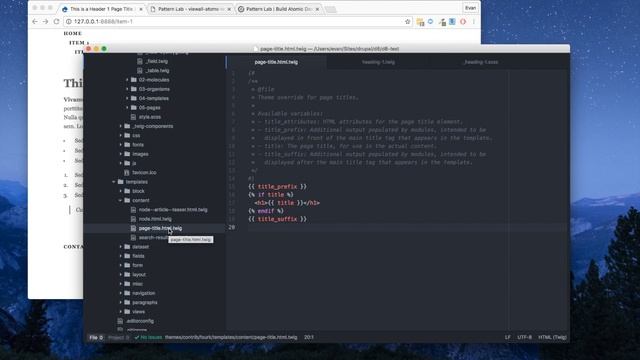
Task: Expand the fonts folder
Action: pos(138,145)
